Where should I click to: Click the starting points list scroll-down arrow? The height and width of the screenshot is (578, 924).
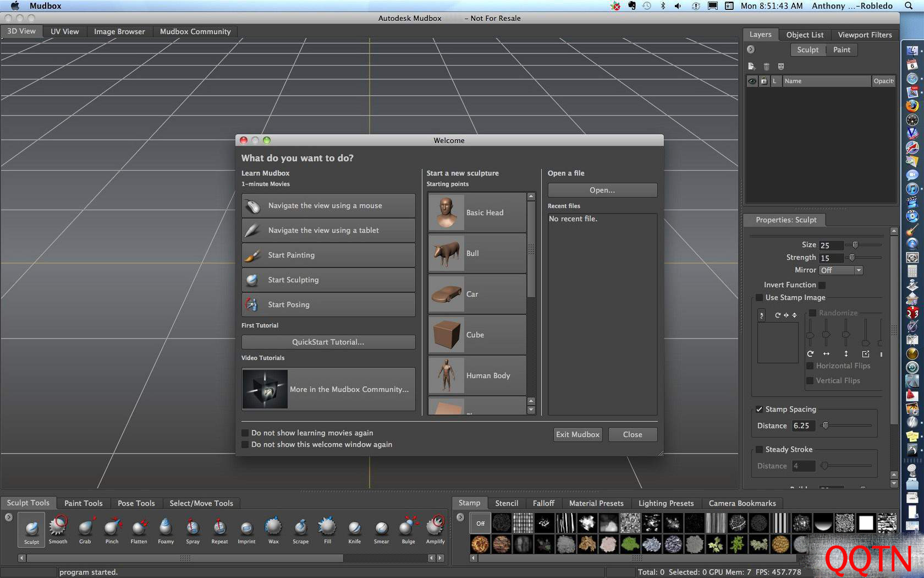coord(531,410)
